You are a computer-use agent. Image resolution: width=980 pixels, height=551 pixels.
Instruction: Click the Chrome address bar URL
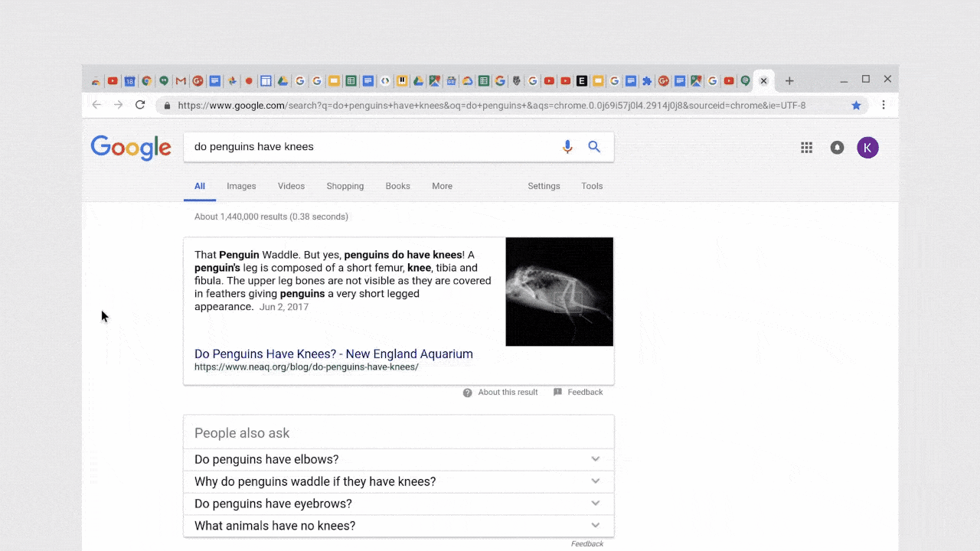point(492,106)
